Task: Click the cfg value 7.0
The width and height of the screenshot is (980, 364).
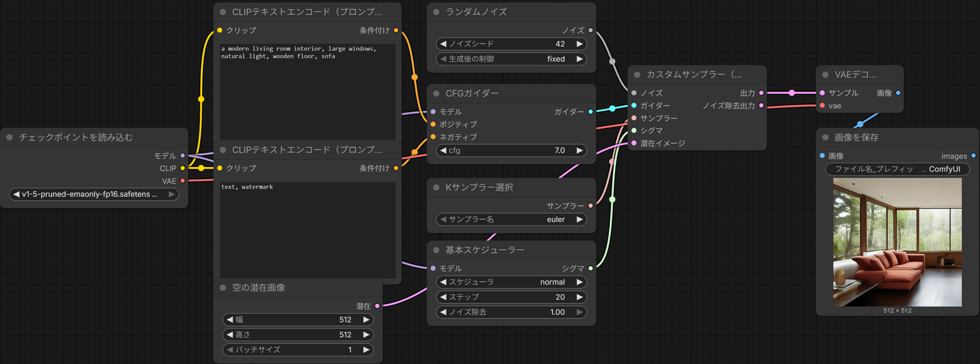Action: click(560, 150)
